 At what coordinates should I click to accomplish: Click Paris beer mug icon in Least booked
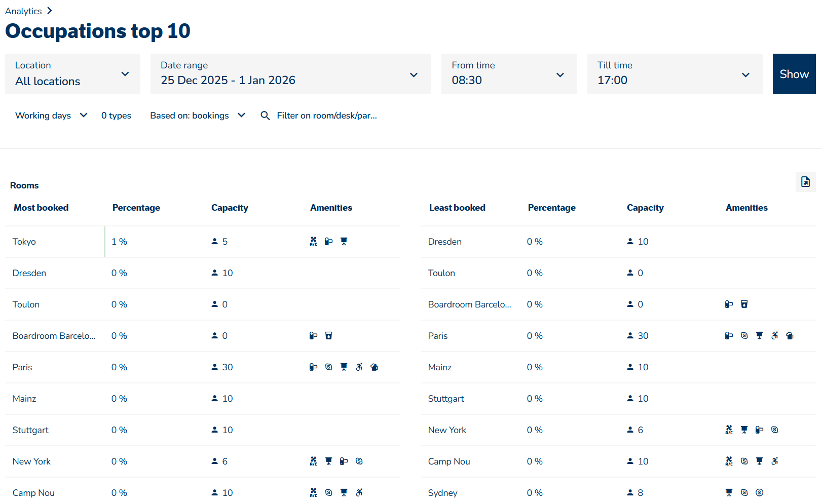click(790, 336)
